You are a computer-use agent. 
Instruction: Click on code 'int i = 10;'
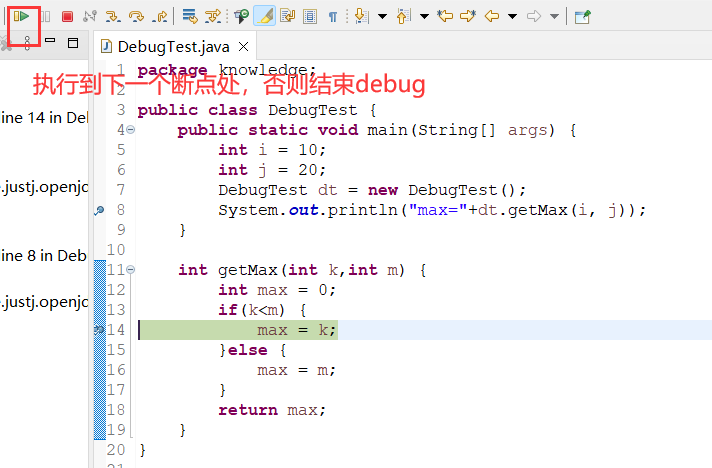[272, 150]
